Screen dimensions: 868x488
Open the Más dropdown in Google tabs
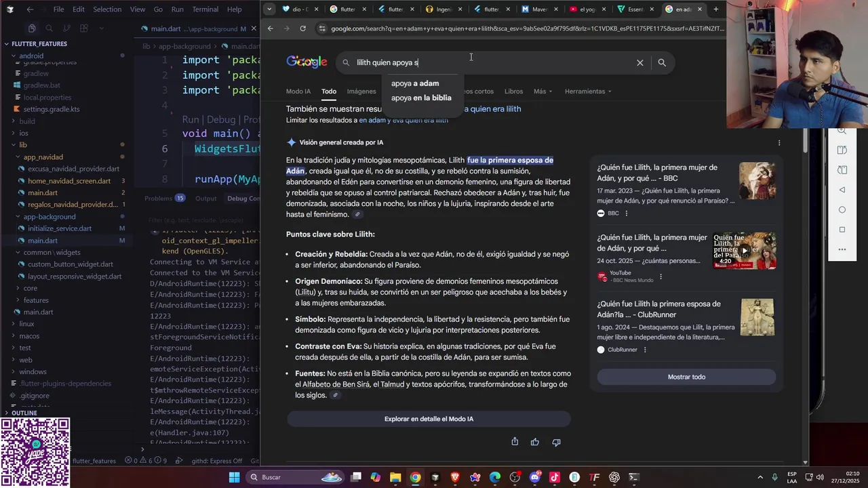[x=542, y=91]
